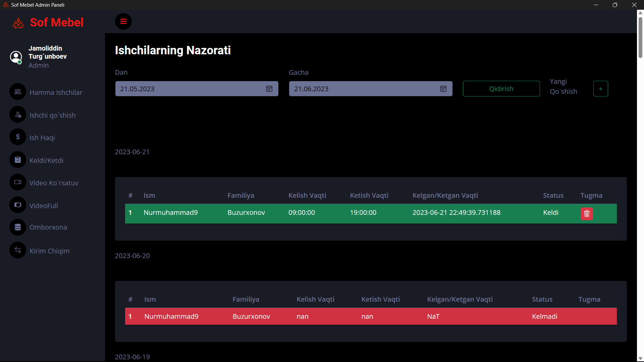Go to Omborxona menu item
Image resolution: width=644 pixels, height=362 pixels.
(x=48, y=227)
